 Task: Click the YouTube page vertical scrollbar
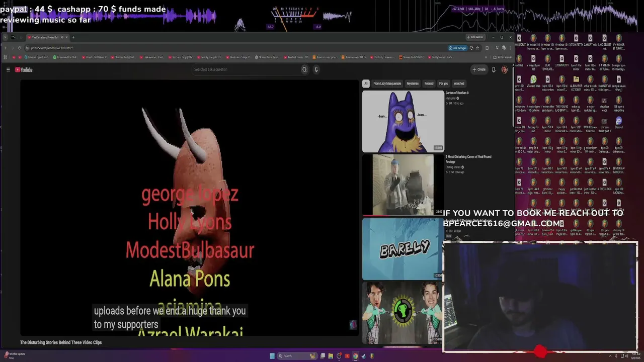(513, 96)
